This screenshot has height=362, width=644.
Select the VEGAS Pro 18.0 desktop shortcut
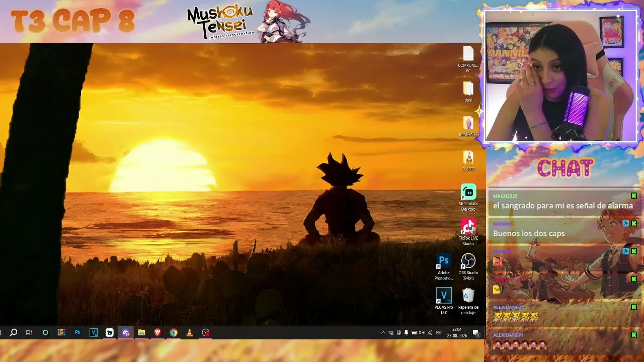pos(444,301)
